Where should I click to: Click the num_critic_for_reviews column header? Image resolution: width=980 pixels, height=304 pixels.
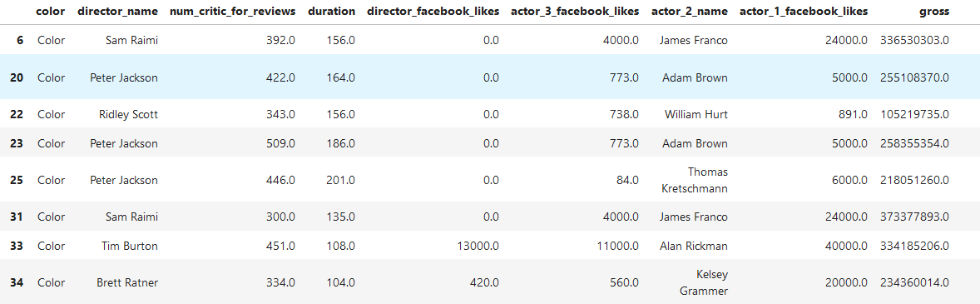pyautogui.click(x=232, y=12)
